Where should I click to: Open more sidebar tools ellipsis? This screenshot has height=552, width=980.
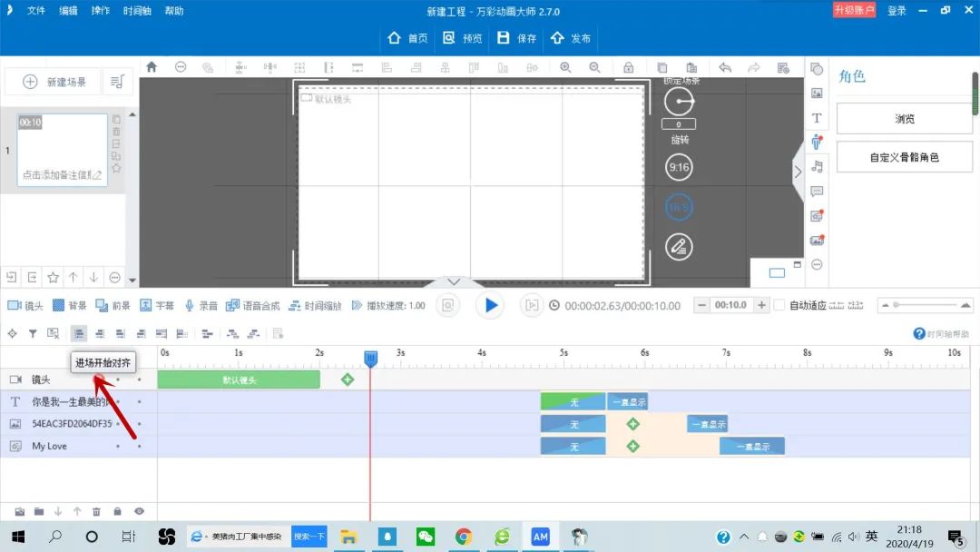(817, 265)
